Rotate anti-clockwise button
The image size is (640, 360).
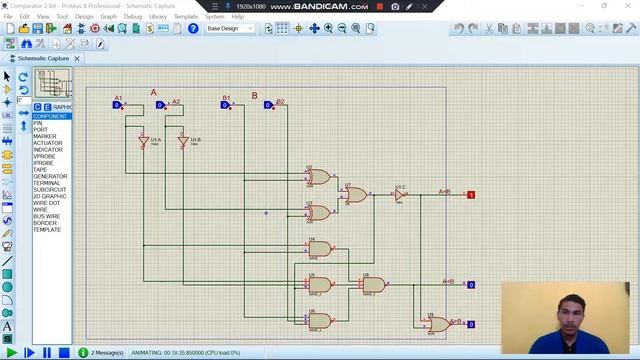point(24,89)
